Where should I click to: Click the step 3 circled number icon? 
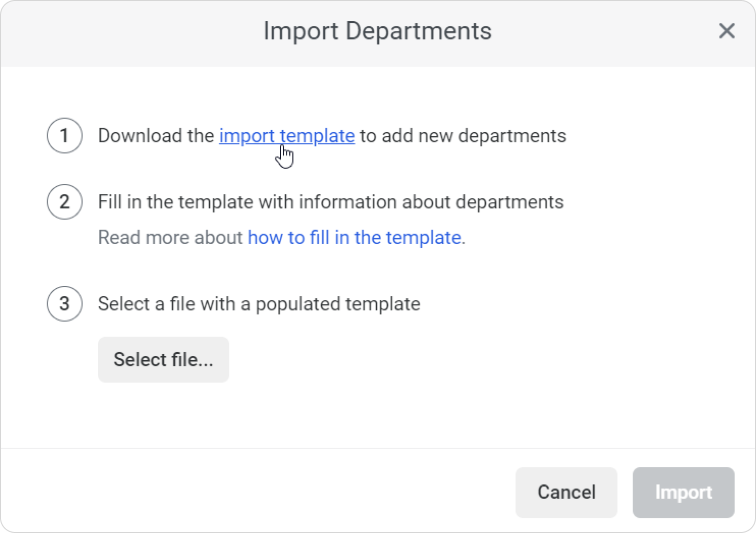click(x=64, y=304)
